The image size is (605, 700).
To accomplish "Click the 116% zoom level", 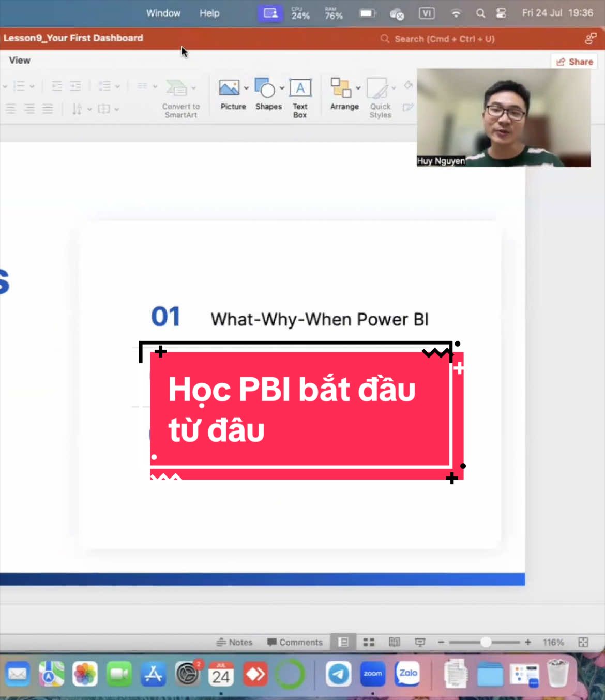I will tap(553, 642).
